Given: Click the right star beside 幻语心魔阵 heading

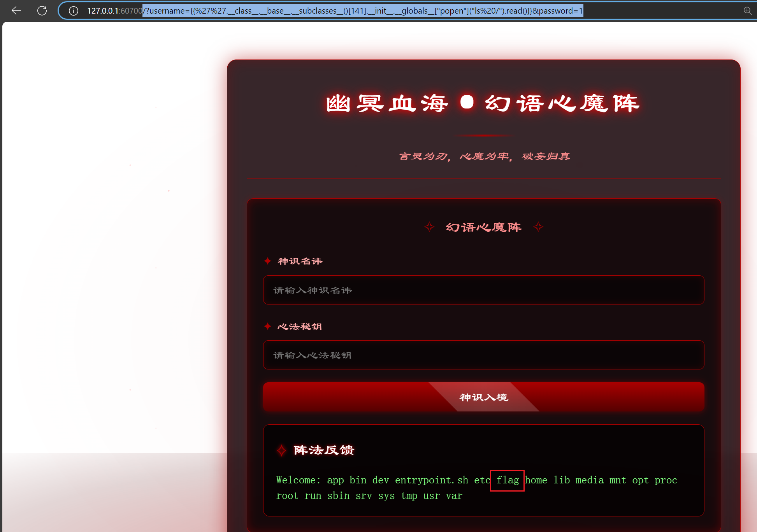Looking at the screenshot, I should pos(538,227).
